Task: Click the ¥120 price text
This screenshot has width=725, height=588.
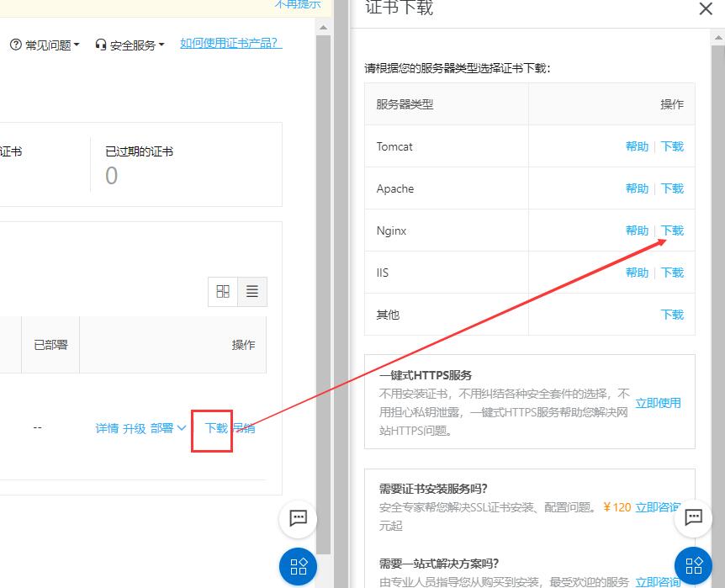Action: point(617,507)
